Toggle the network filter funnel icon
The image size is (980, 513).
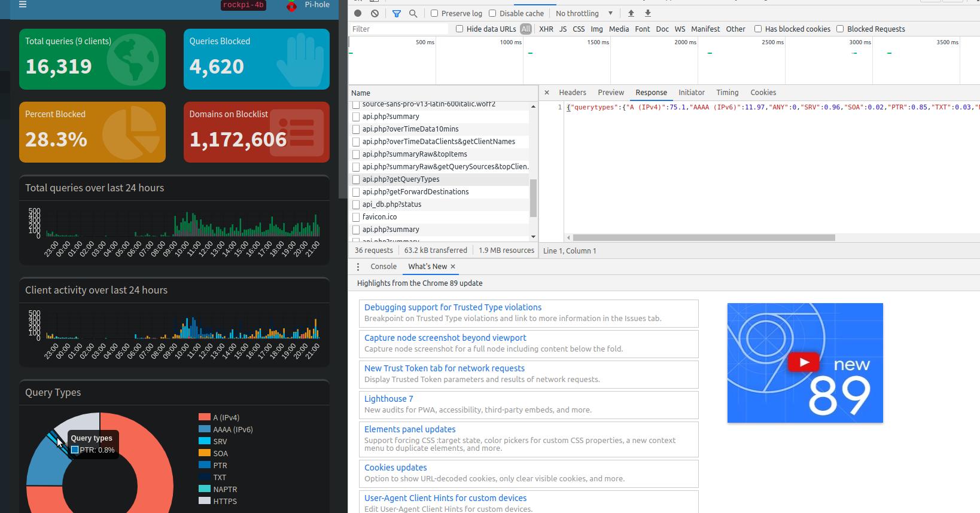coord(397,13)
